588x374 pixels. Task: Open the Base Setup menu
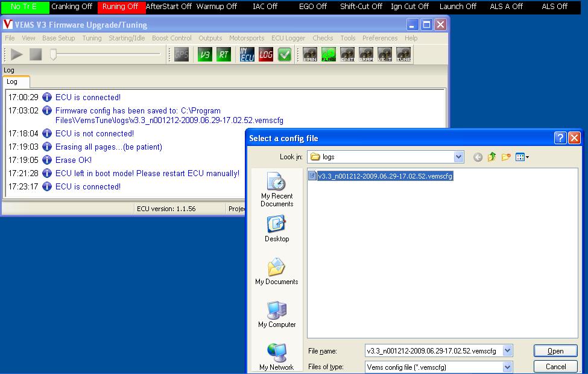58,38
